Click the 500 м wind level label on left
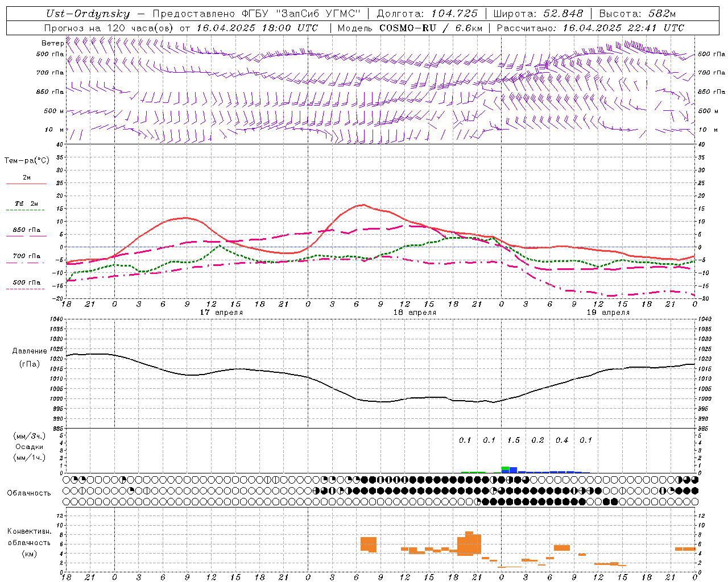This screenshot has width=728, height=582. (x=54, y=111)
